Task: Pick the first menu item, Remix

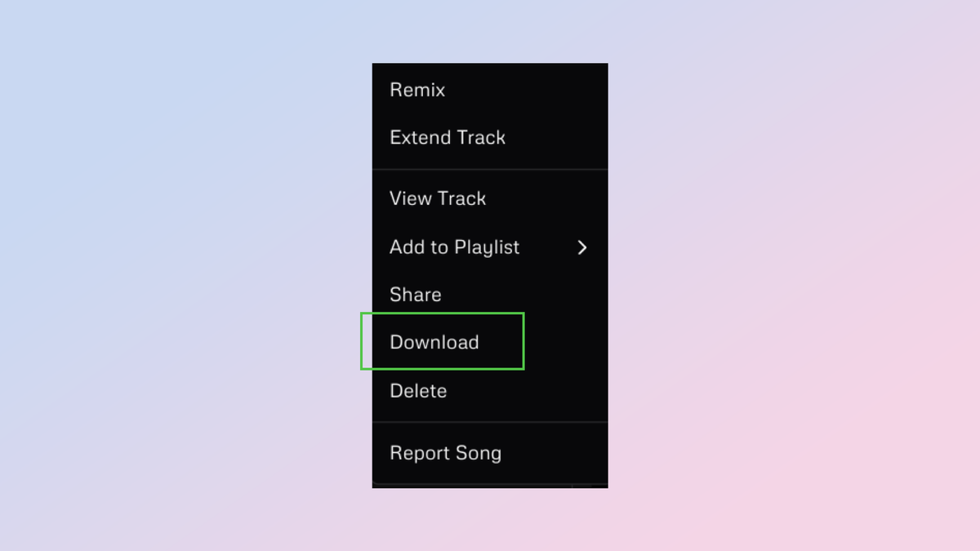Action: point(417,90)
